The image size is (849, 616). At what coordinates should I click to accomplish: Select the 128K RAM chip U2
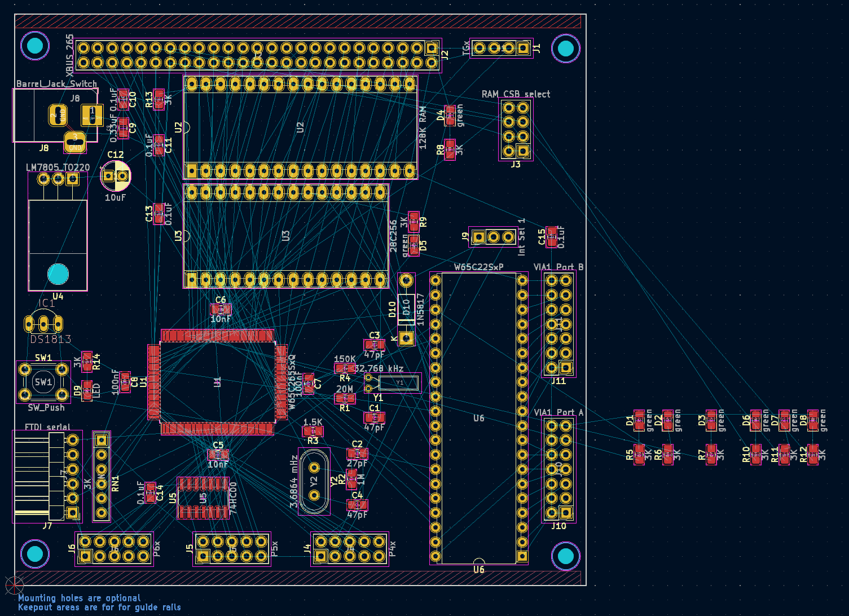coord(300,127)
